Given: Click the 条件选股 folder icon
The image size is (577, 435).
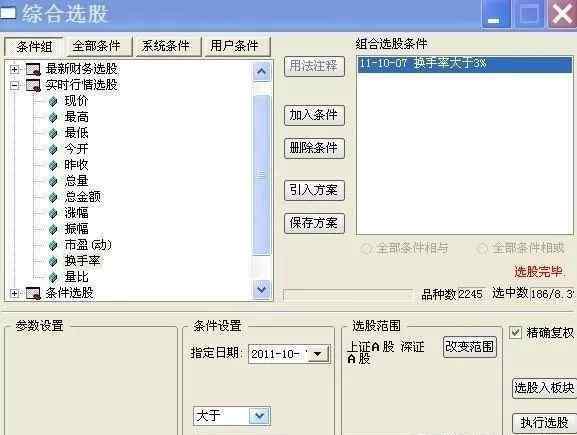Looking at the screenshot, I should [33, 293].
